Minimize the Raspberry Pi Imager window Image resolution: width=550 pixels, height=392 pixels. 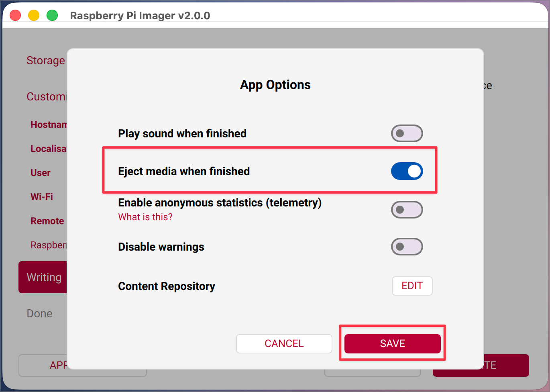tap(34, 15)
